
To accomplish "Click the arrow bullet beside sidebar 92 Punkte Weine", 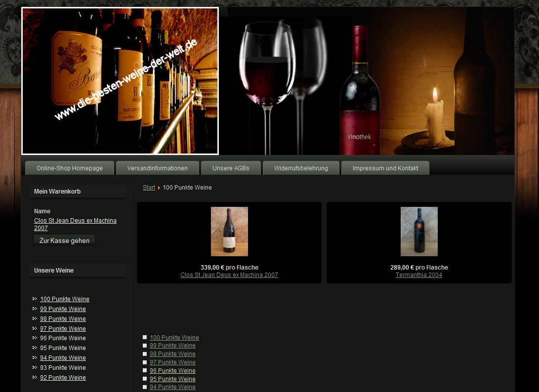I will click(x=35, y=377).
